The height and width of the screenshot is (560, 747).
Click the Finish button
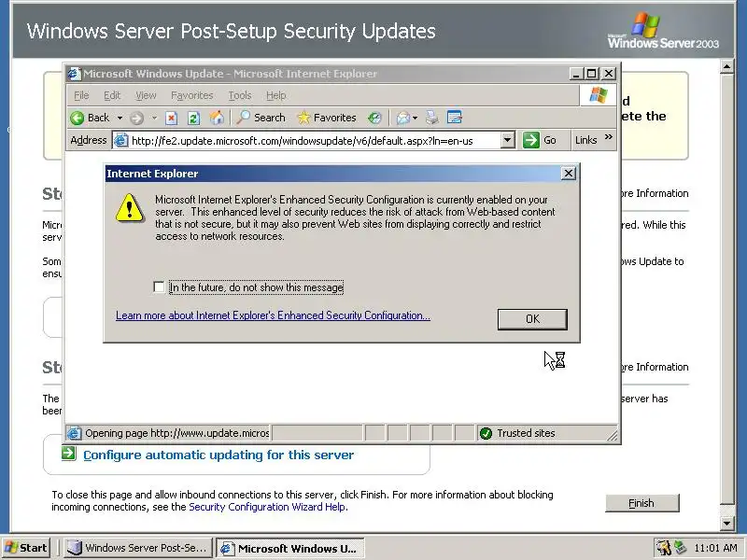point(641,503)
